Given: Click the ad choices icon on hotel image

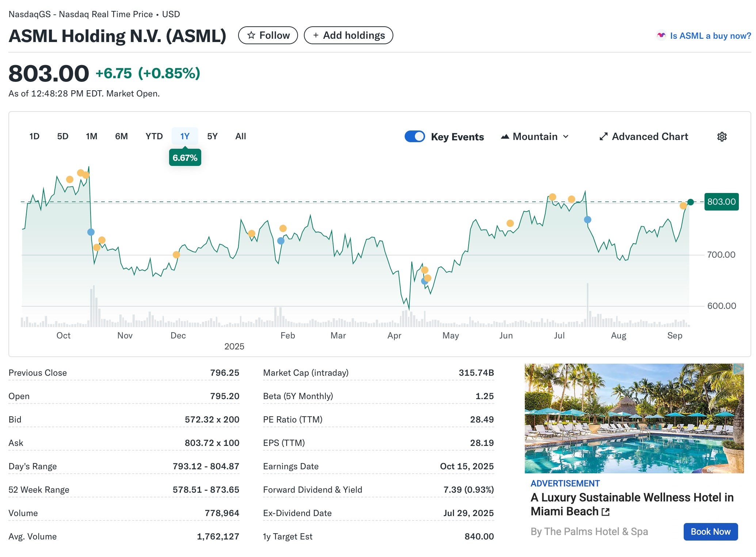Looking at the screenshot, I should (738, 369).
